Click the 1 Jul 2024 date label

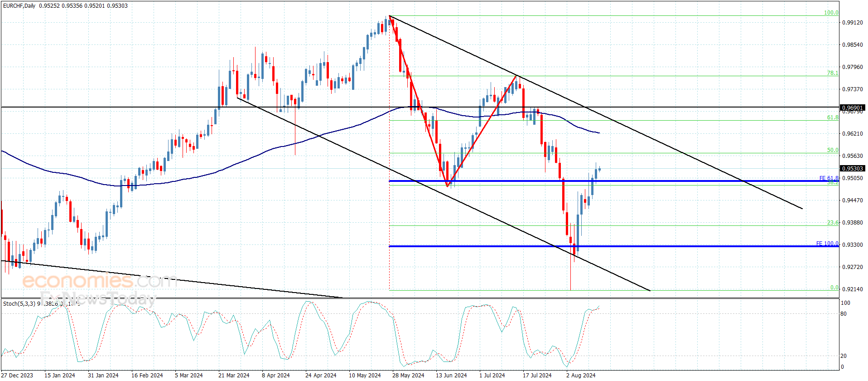492,375
